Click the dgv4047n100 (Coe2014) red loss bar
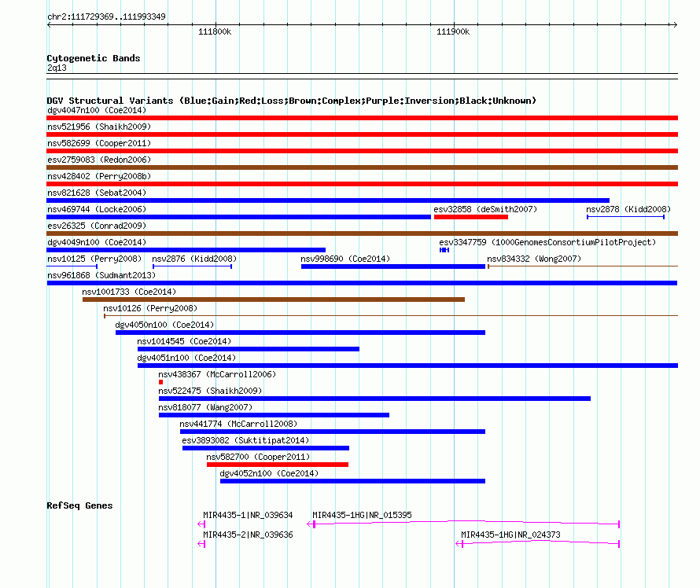 point(362,118)
